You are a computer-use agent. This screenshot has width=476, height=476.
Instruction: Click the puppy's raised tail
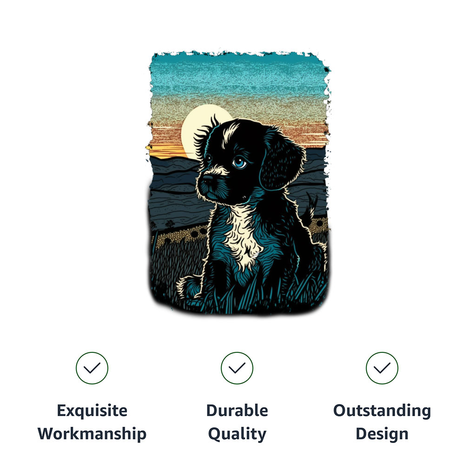click(310, 210)
